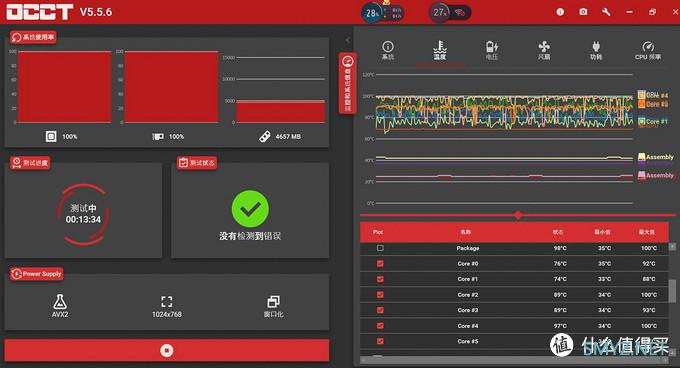Click Package current value 98°C
Viewport: 680px width, 368px height.
tap(560, 248)
